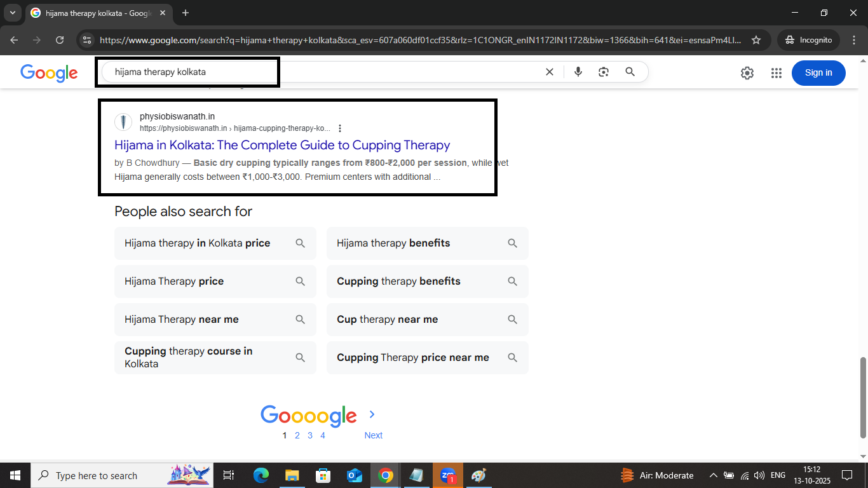Click the search magnifier icon
The height and width of the screenshot is (488, 868).
point(630,72)
